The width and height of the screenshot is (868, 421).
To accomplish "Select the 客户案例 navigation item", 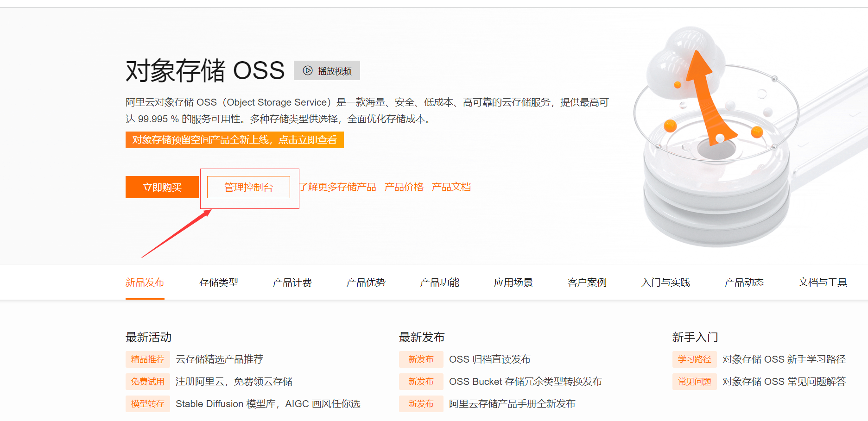I will [x=587, y=282].
